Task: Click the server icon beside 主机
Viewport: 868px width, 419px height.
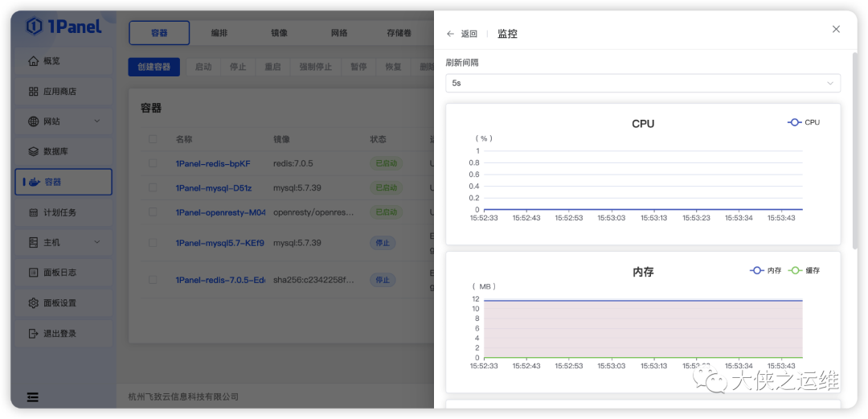Action: point(33,242)
